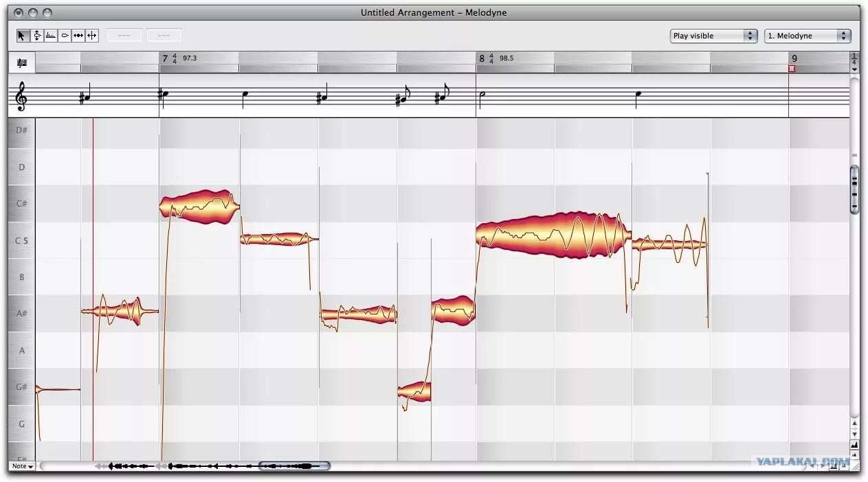The image size is (868, 482).
Task: Select the amplitude tool
Action: (65, 35)
